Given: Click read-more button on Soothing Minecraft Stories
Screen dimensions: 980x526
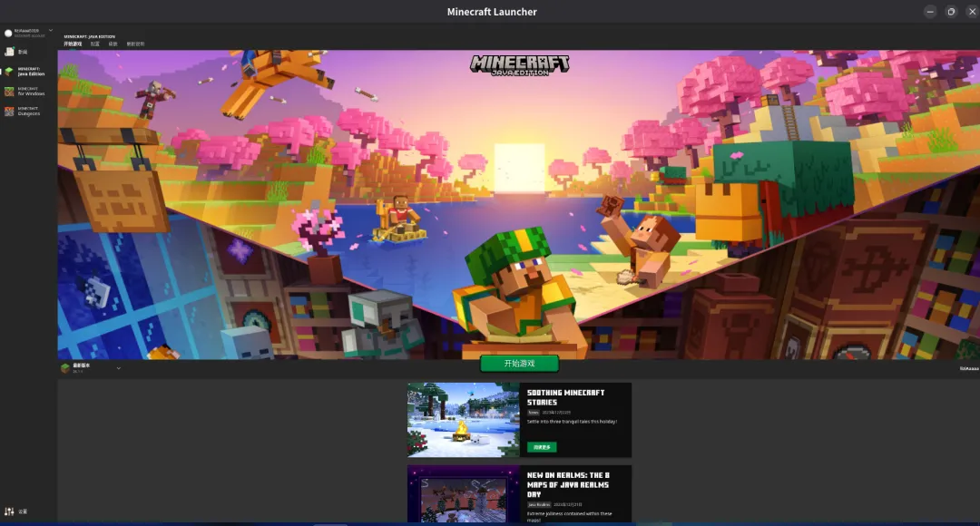Looking at the screenshot, I should click(x=541, y=447).
